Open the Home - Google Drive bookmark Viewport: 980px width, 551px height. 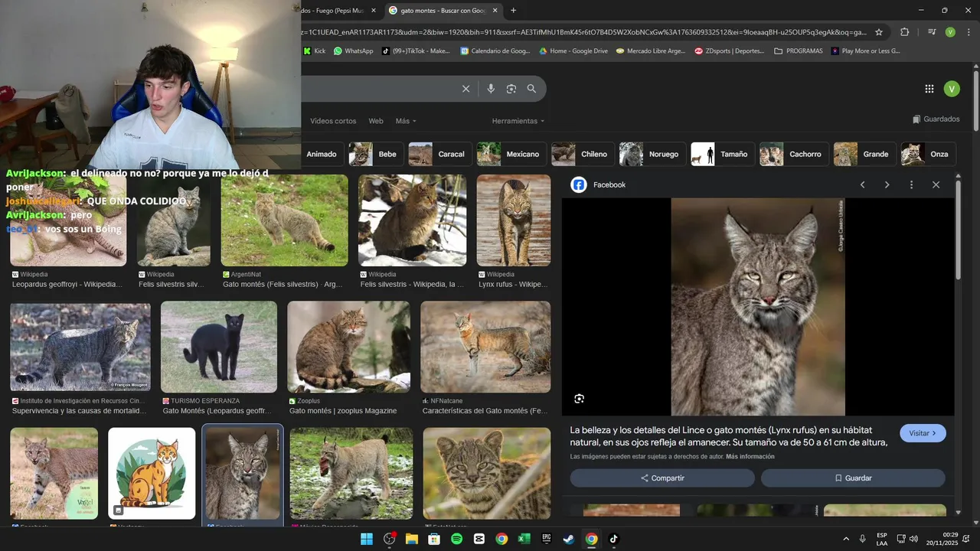pyautogui.click(x=573, y=51)
